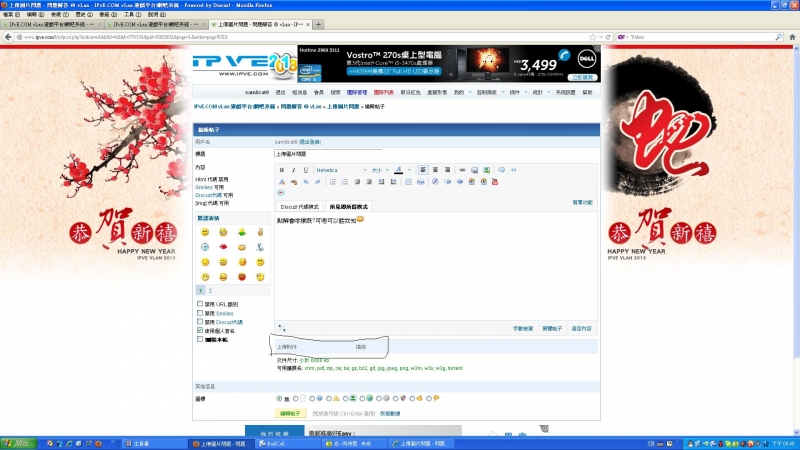Align text left in editor toolbar
The image size is (800, 450).
click(423, 170)
